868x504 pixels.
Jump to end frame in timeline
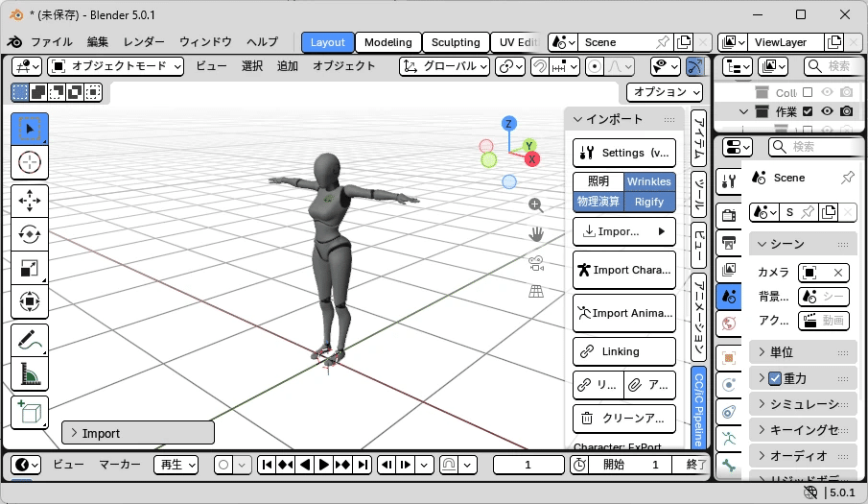coord(362,465)
